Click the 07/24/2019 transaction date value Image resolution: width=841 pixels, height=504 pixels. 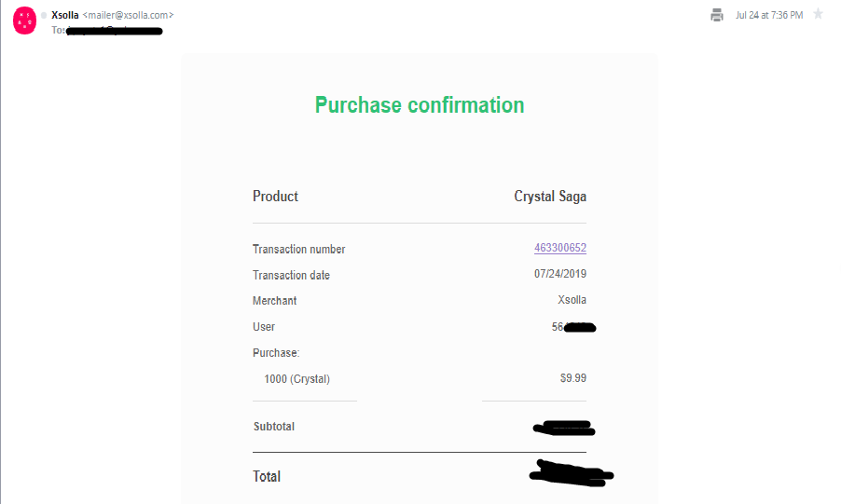(x=559, y=274)
